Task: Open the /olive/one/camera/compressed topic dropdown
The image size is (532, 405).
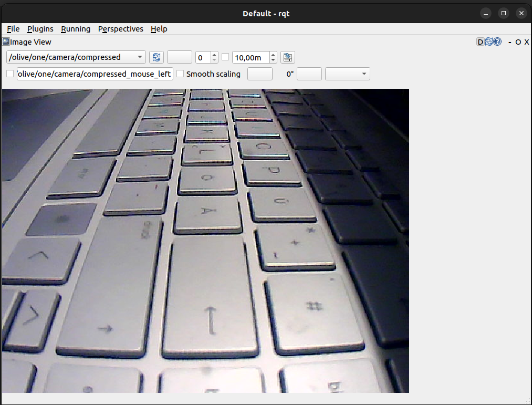Action: coord(76,57)
